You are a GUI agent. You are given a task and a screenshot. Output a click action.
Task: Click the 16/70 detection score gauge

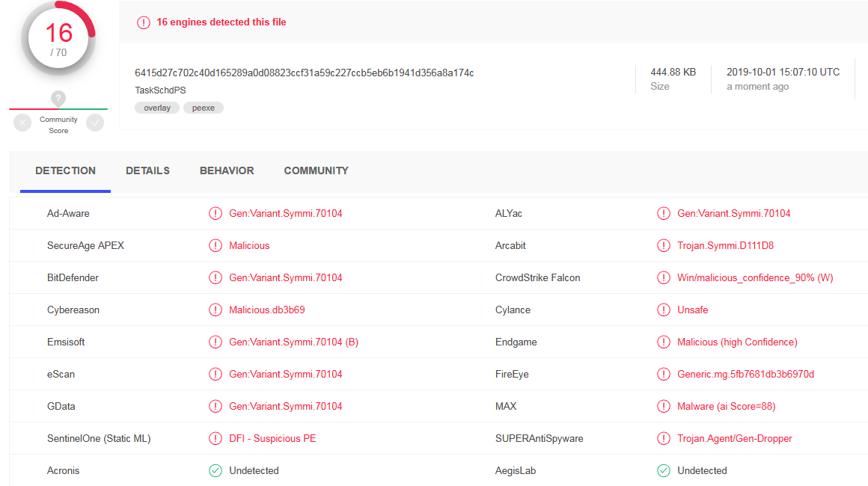point(58,39)
